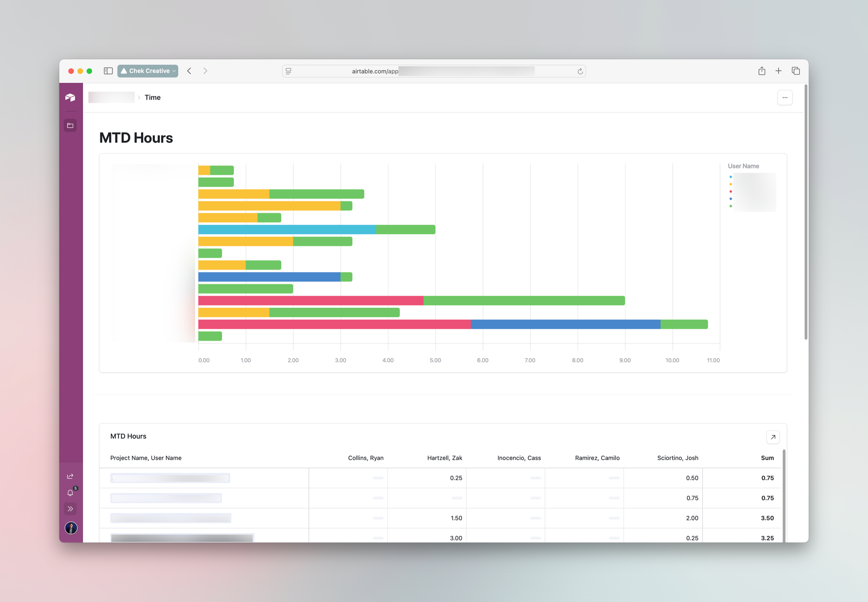
Task: Click the pink segment of longest bar
Action: tap(334, 324)
